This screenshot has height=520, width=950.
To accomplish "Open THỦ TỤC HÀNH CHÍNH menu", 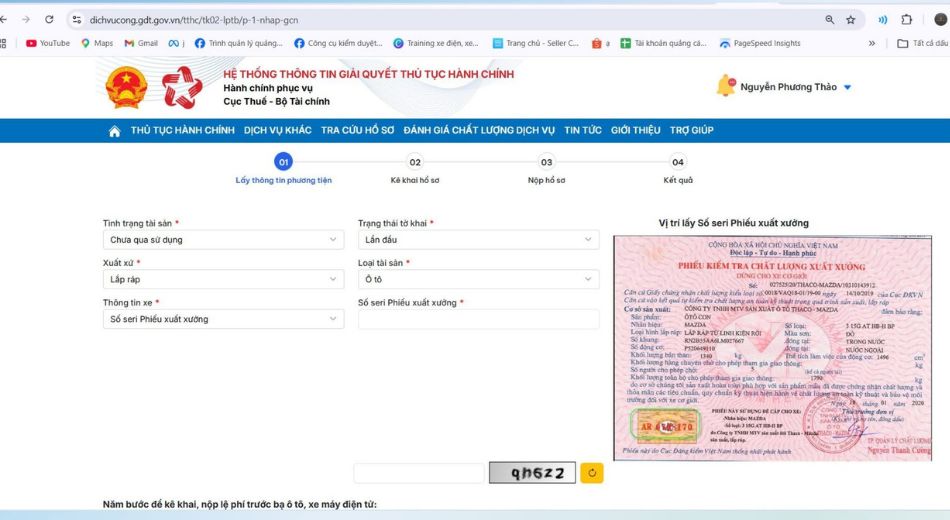I will (182, 130).
